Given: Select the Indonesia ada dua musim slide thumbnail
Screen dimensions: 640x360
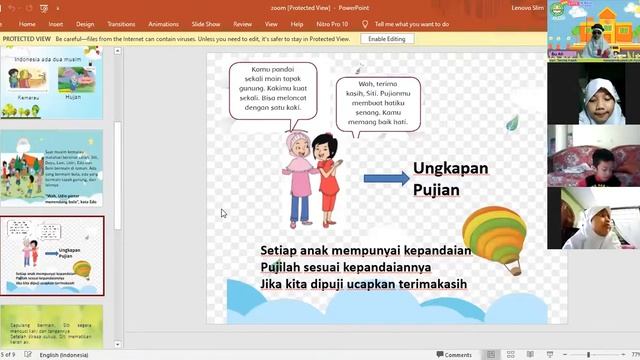Looking at the screenshot, I should tap(51, 83).
